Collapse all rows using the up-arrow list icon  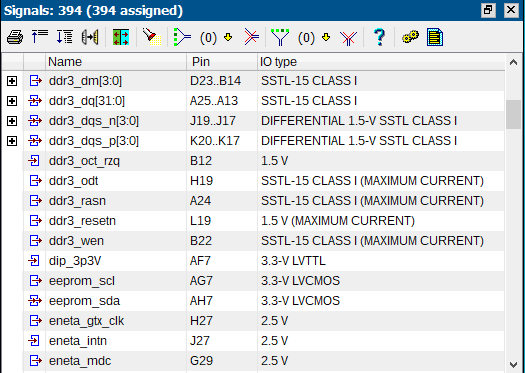click(x=40, y=37)
